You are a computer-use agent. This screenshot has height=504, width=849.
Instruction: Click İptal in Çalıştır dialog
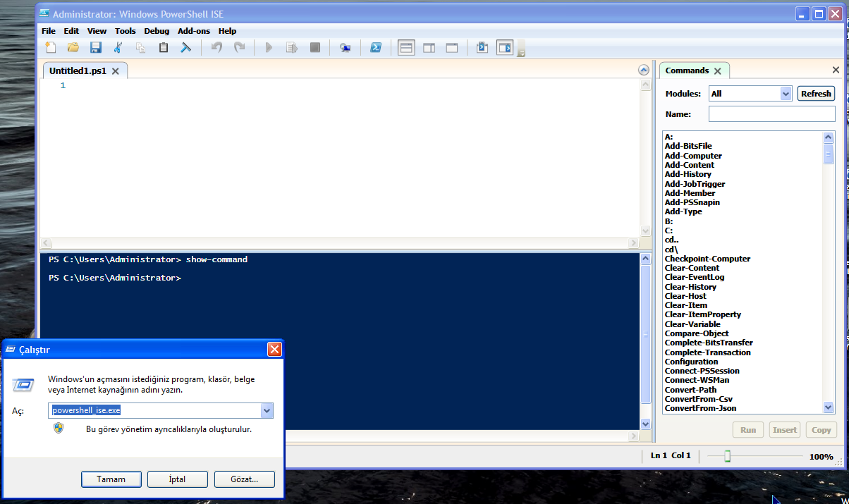[177, 479]
